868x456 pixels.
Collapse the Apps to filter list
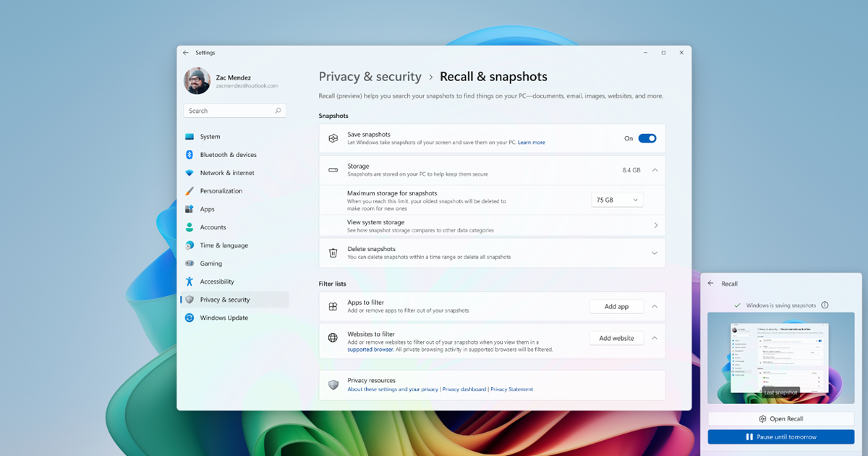(x=655, y=306)
